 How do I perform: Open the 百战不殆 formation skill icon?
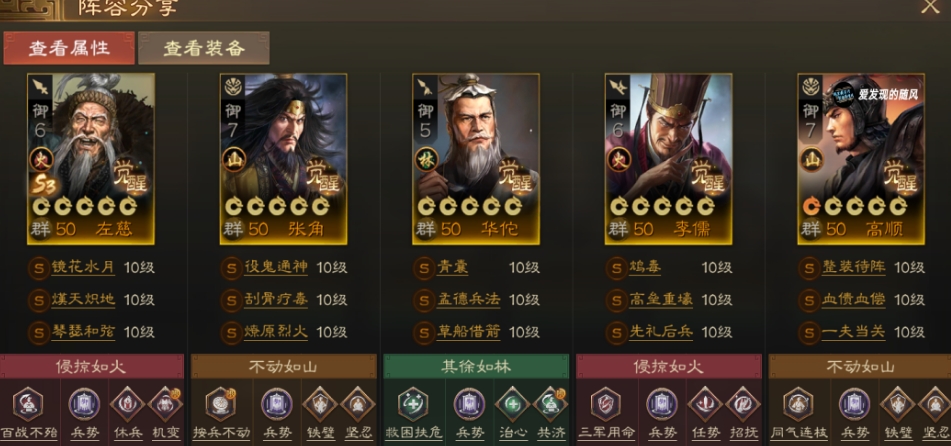29,404
